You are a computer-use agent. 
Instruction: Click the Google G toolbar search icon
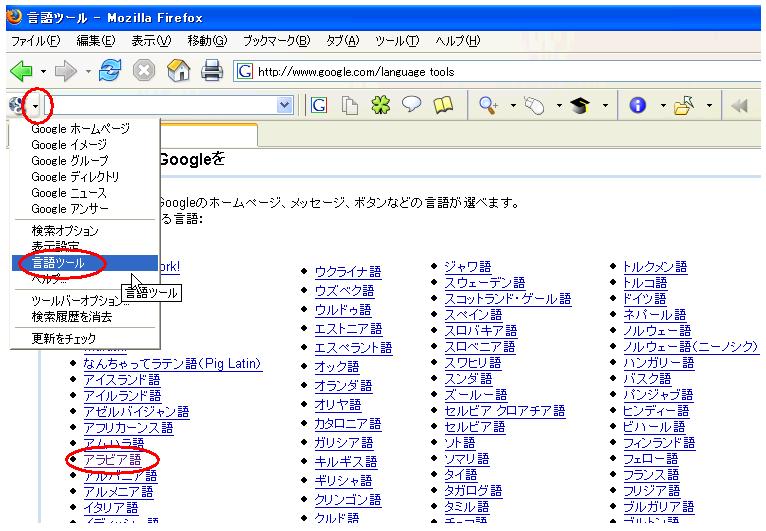coord(319,105)
